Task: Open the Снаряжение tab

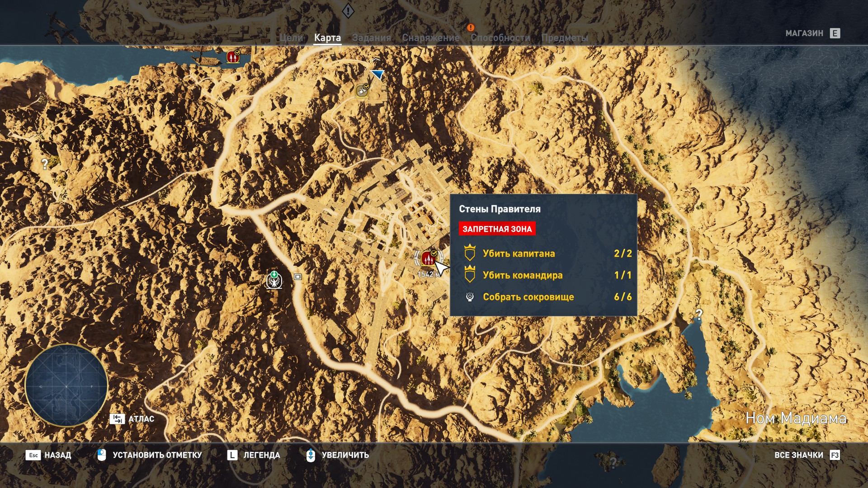Action: point(430,38)
